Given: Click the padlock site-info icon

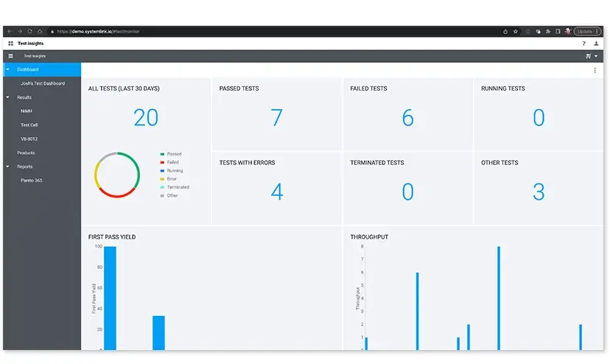Looking at the screenshot, I should coord(52,31).
